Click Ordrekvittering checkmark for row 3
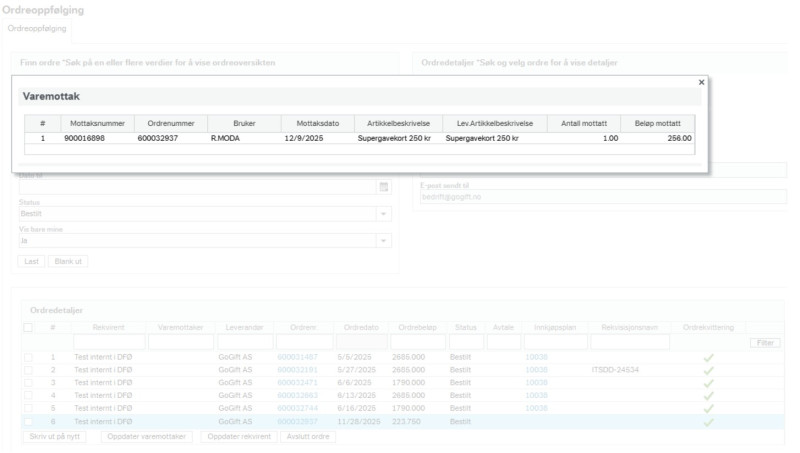 tap(708, 383)
